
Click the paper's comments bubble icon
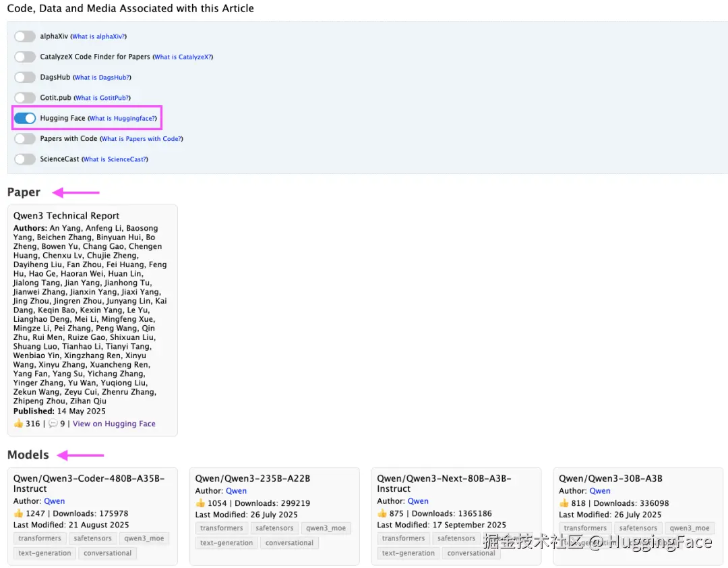click(x=53, y=424)
